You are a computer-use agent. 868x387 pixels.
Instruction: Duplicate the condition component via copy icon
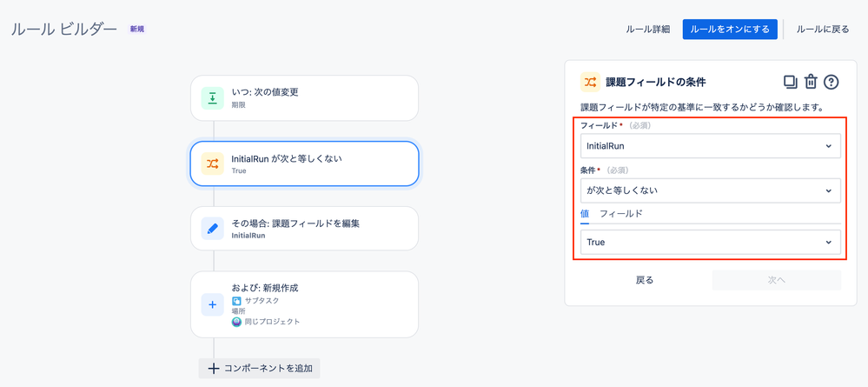click(790, 82)
